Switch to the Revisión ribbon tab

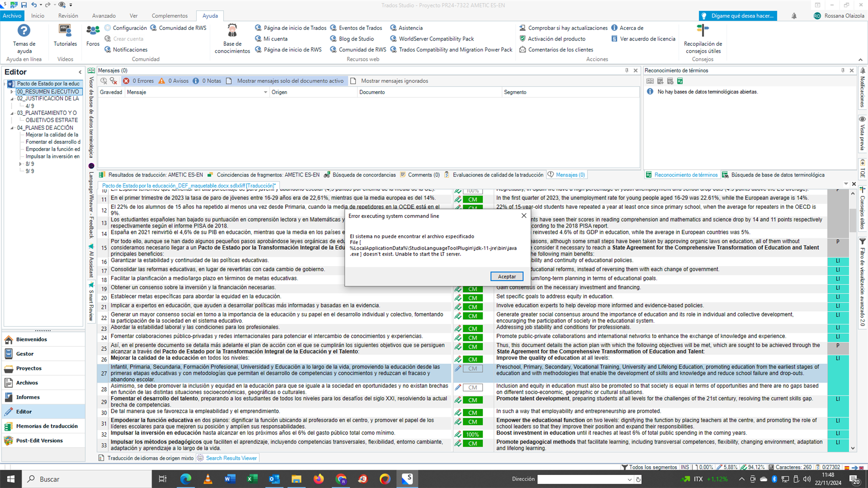point(68,16)
